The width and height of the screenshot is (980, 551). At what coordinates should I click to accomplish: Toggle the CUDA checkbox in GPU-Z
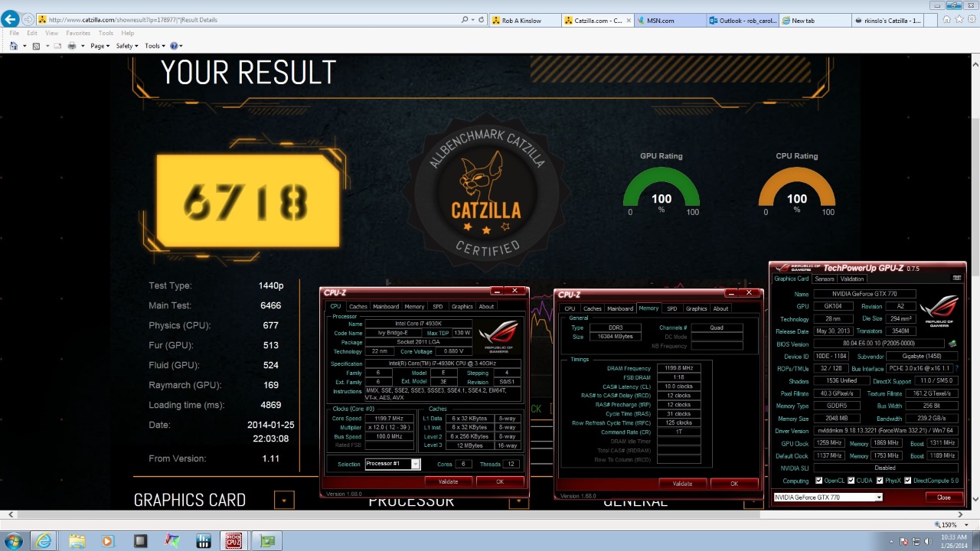pos(851,481)
